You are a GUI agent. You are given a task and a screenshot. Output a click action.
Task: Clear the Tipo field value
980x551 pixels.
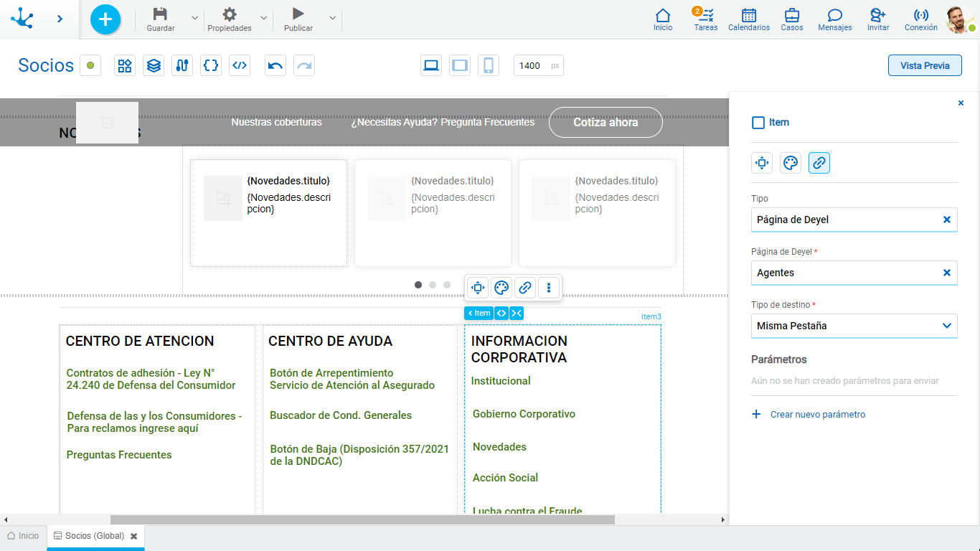click(947, 220)
